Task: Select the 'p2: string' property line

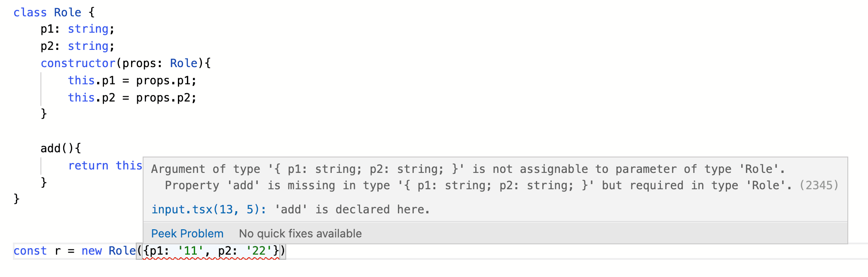Action: (x=78, y=46)
